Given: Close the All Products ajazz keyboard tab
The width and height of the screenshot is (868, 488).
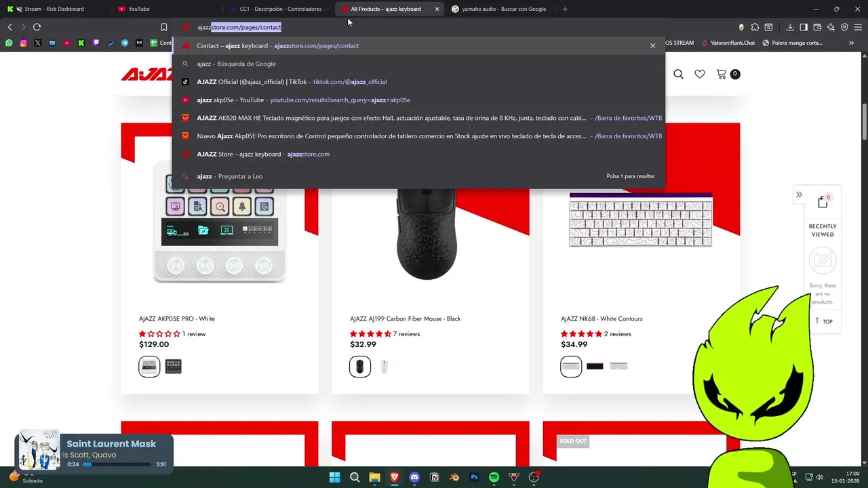Looking at the screenshot, I should point(437,9).
